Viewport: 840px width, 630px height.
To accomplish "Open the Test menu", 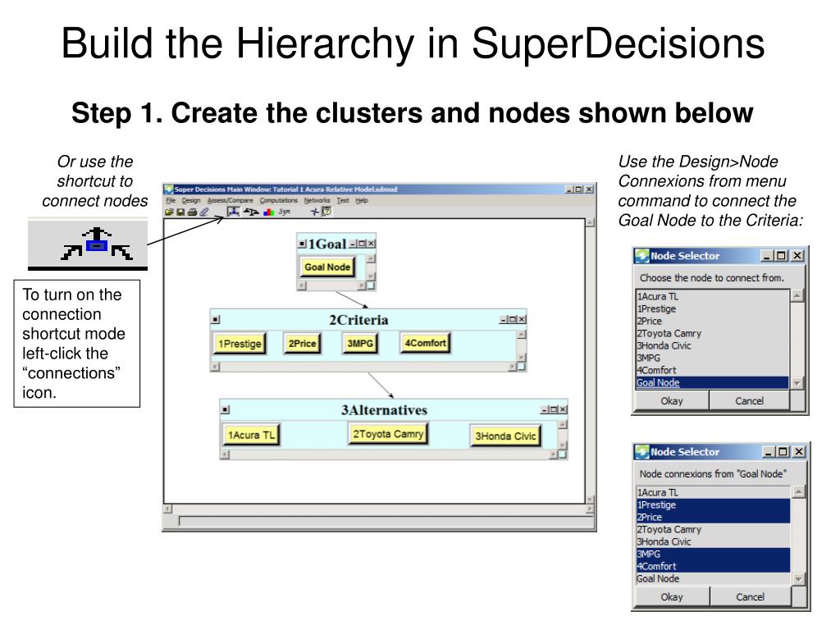I will coord(343,200).
